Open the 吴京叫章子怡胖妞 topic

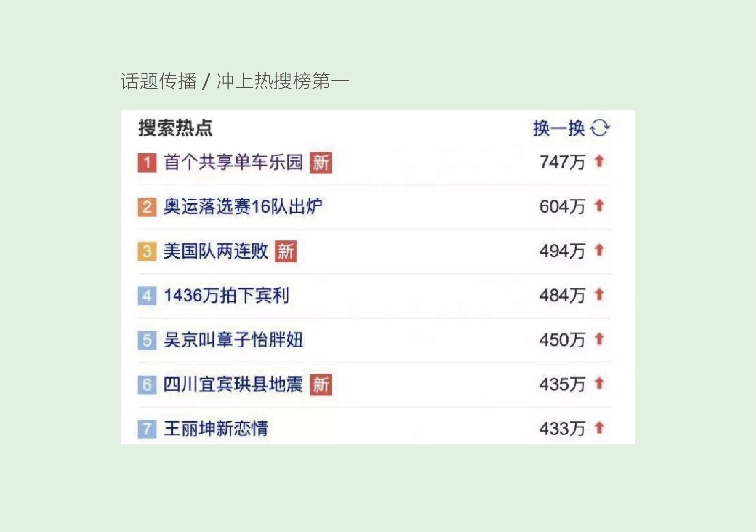click(233, 340)
